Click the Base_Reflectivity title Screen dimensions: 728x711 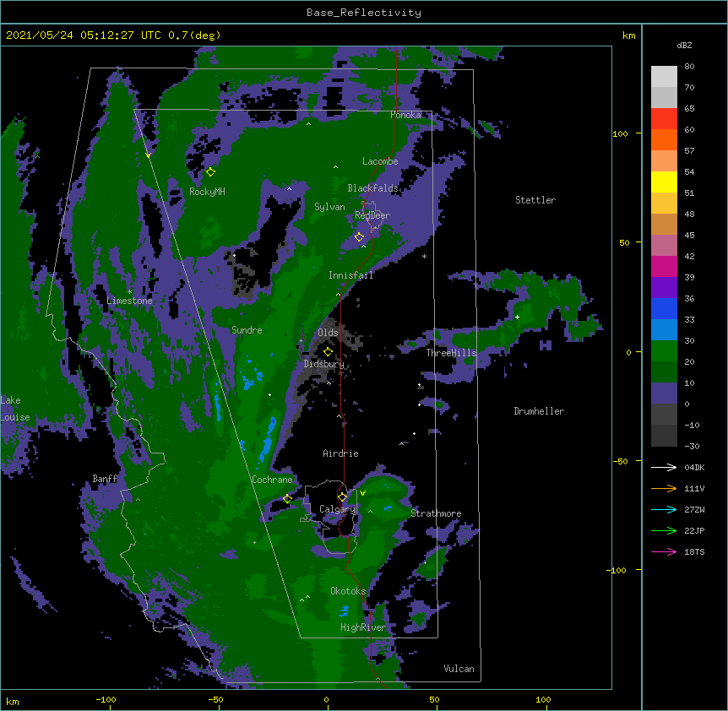(x=364, y=13)
